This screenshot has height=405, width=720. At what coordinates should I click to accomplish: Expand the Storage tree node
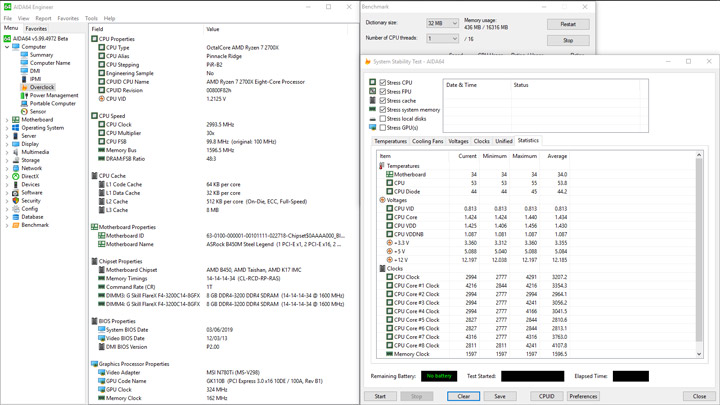click(7, 160)
